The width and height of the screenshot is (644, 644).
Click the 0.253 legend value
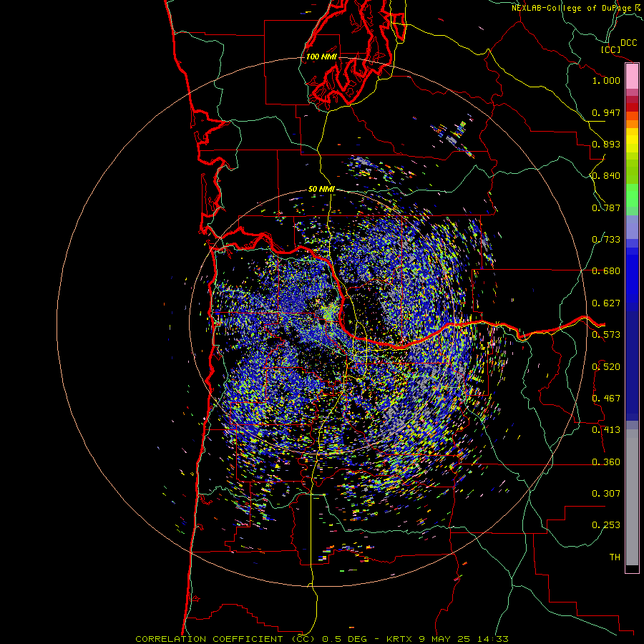click(606, 525)
